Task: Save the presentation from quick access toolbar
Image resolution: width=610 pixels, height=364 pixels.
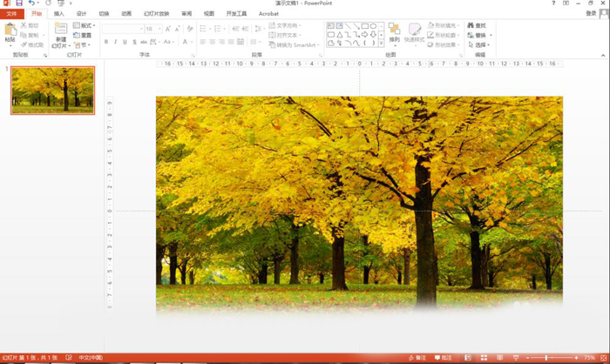Action: tap(18, 4)
